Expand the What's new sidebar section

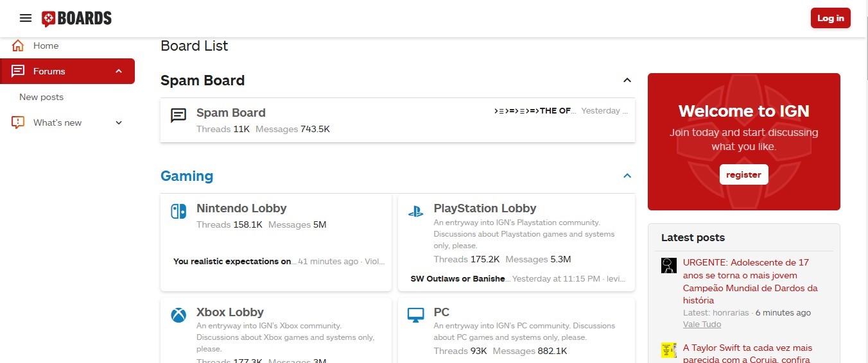pos(119,122)
